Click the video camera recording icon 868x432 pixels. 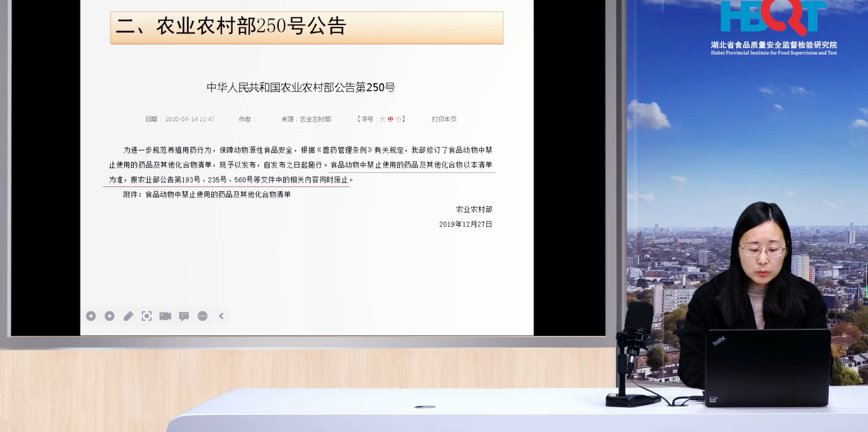pyautogui.click(x=165, y=316)
